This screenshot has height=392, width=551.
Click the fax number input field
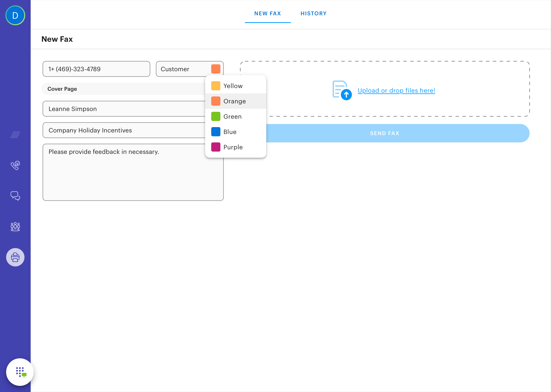pyautogui.click(x=96, y=69)
